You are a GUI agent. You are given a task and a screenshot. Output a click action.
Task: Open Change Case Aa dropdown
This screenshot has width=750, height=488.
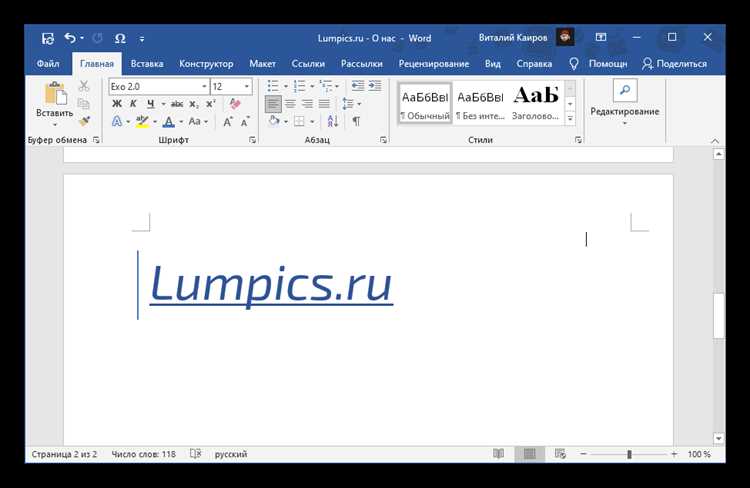198,122
